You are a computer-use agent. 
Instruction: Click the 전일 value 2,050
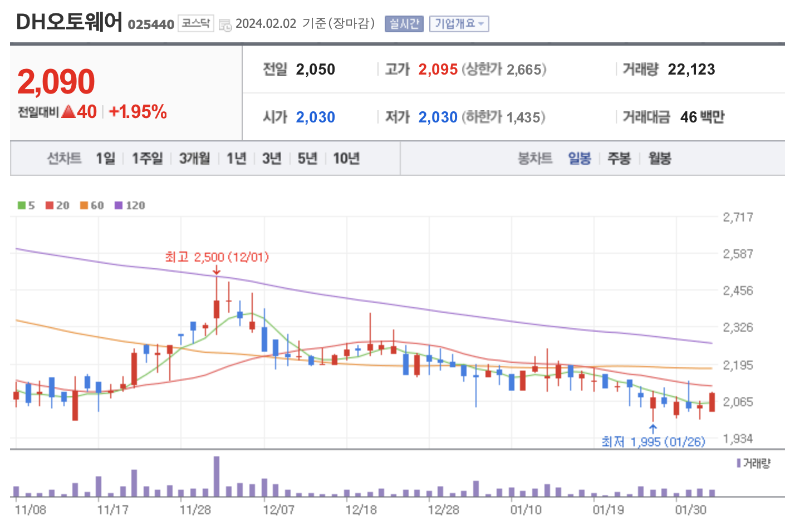click(316, 70)
